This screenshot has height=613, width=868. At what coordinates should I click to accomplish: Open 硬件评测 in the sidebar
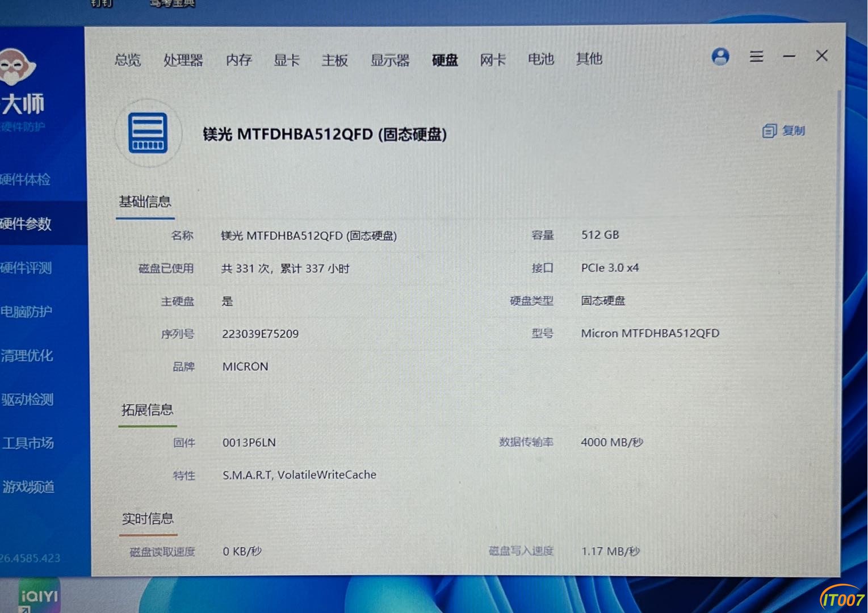26,267
